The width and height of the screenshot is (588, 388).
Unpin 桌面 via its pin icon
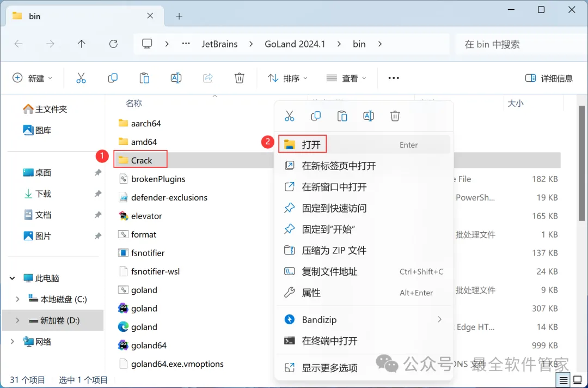tap(98, 173)
